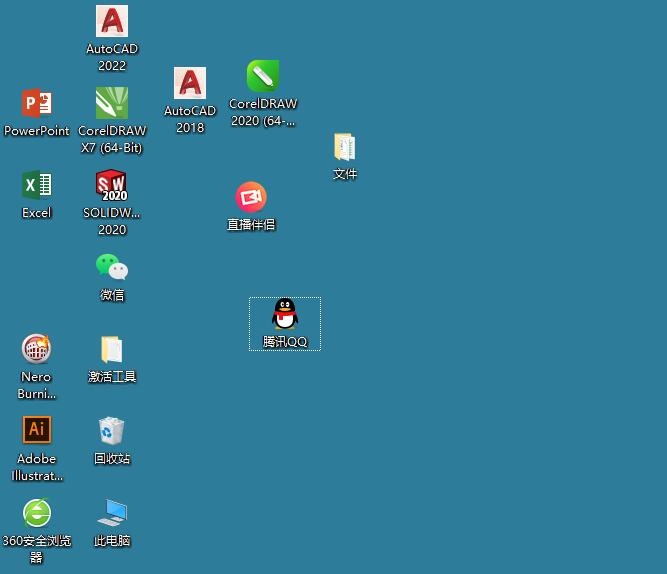Click the 回收站 recycle bin
The height and width of the screenshot is (574, 667).
(111, 431)
